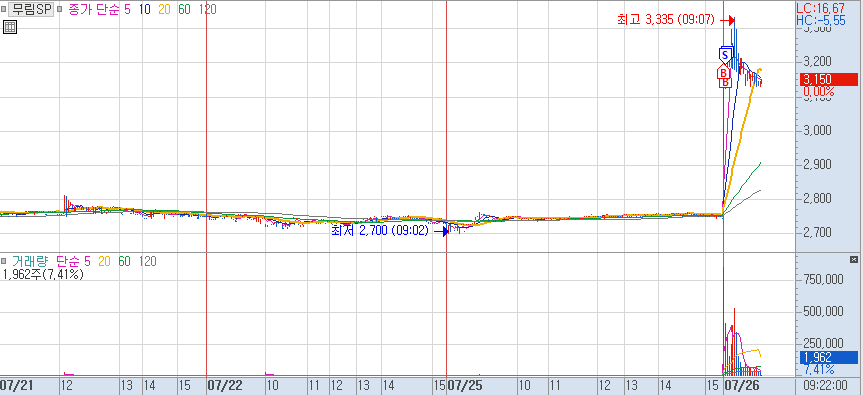Click the 0,00% change rate label
The image size is (863, 395).
click(820, 92)
